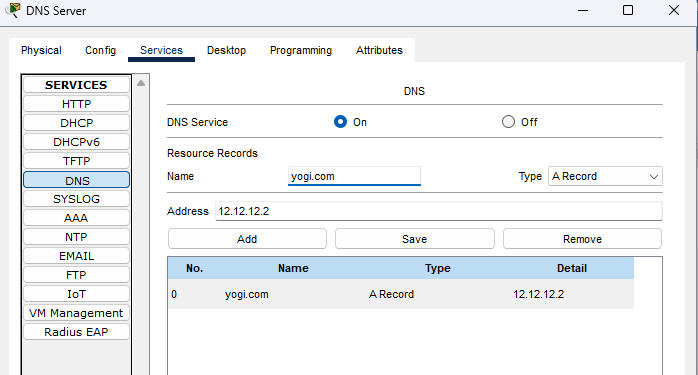Click the Packet Tracer DNS Server window icon

pyautogui.click(x=14, y=10)
